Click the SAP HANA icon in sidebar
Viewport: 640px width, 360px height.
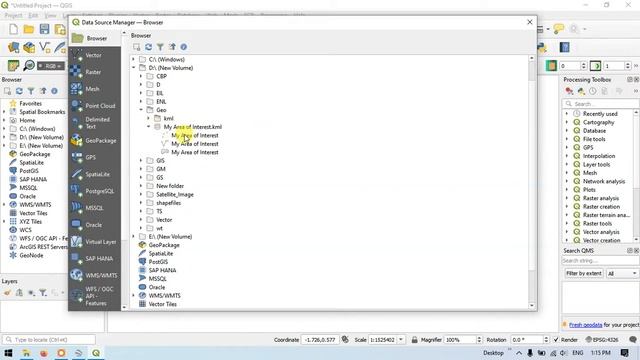point(77,258)
